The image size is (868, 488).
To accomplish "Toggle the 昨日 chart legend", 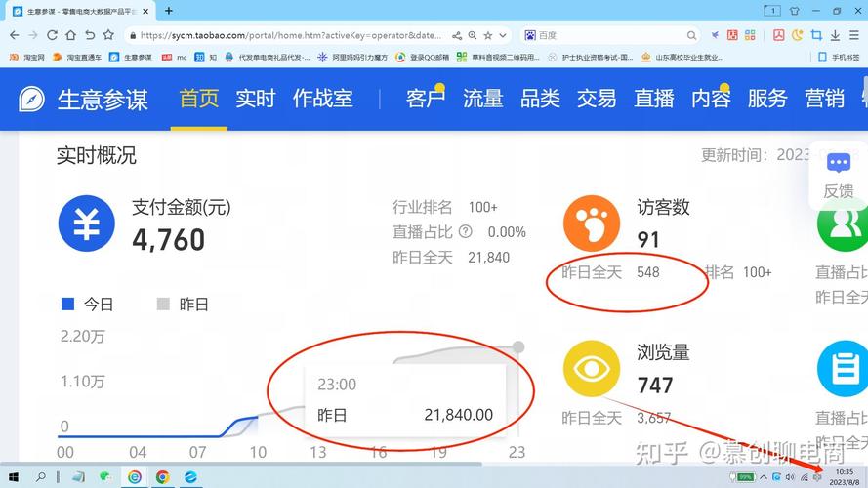I will point(183,305).
